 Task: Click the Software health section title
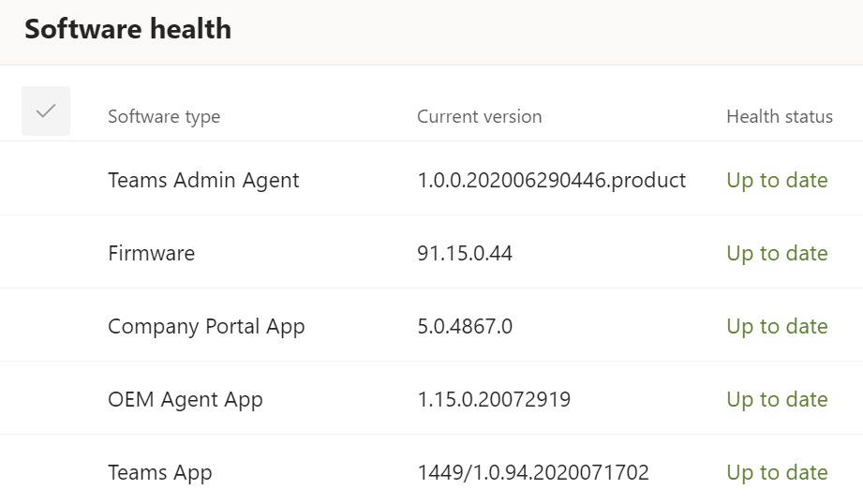click(127, 30)
